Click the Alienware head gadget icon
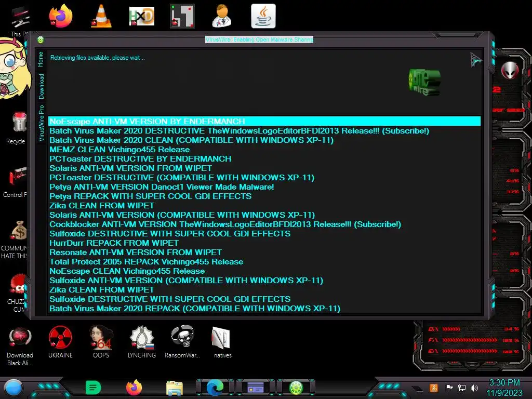 pos(510,70)
